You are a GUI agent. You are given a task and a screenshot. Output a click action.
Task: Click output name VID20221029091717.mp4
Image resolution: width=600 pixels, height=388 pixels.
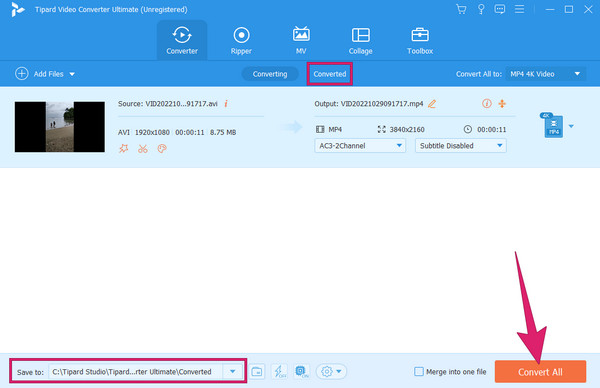click(x=382, y=104)
